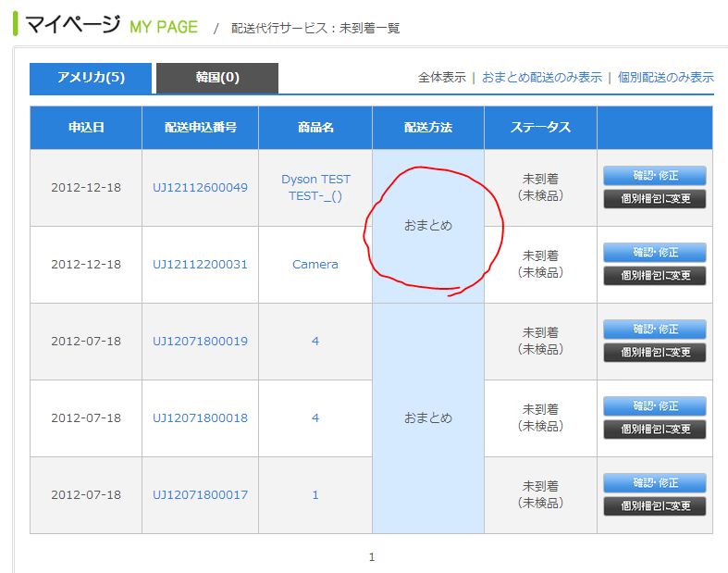Click 個別梱包に変更 for UJ12112600049
Image resolution: width=728 pixels, height=573 pixels.
(x=655, y=199)
